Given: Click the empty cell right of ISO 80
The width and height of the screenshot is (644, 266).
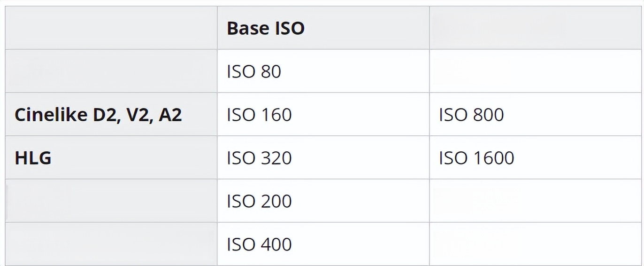Looking at the screenshot, I should (535, 71).
